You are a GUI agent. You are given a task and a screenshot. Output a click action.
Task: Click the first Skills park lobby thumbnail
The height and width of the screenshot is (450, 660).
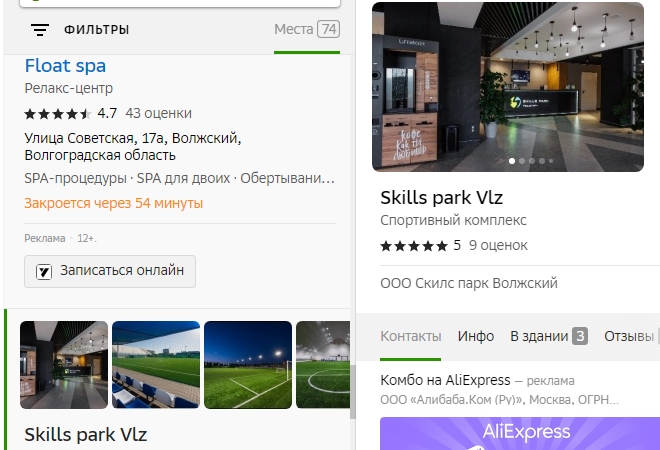pos(64,364)
